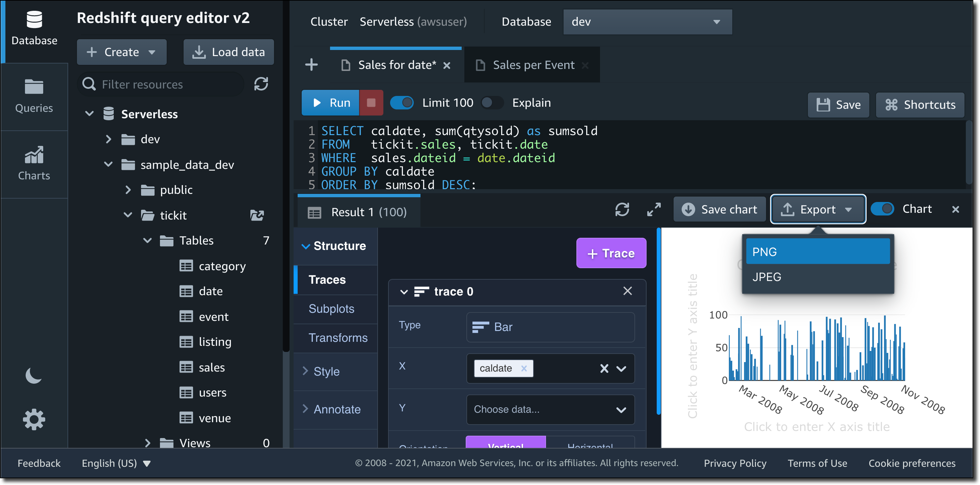Screen dimensions: 980x485
Task: Refresh the result chart
Action: pyautogui.click(x=622, y=209)
